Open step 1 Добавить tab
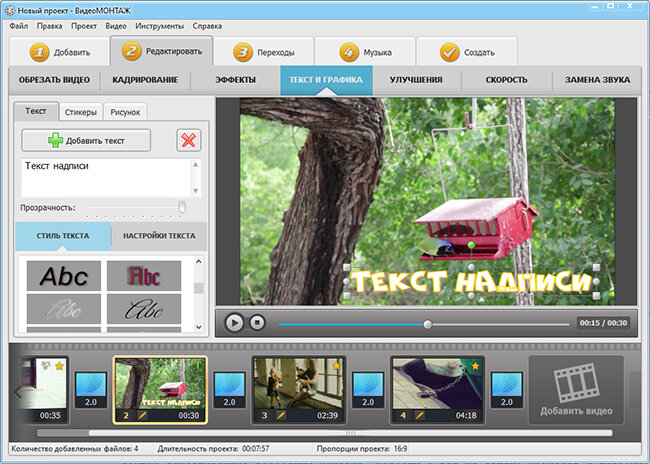The width and height of the screenshot is (650, 464). (59, 52)
